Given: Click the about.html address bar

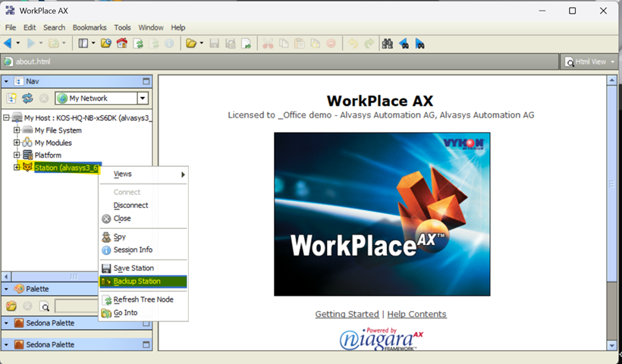Looking at the screenshot, I should 280,62.
